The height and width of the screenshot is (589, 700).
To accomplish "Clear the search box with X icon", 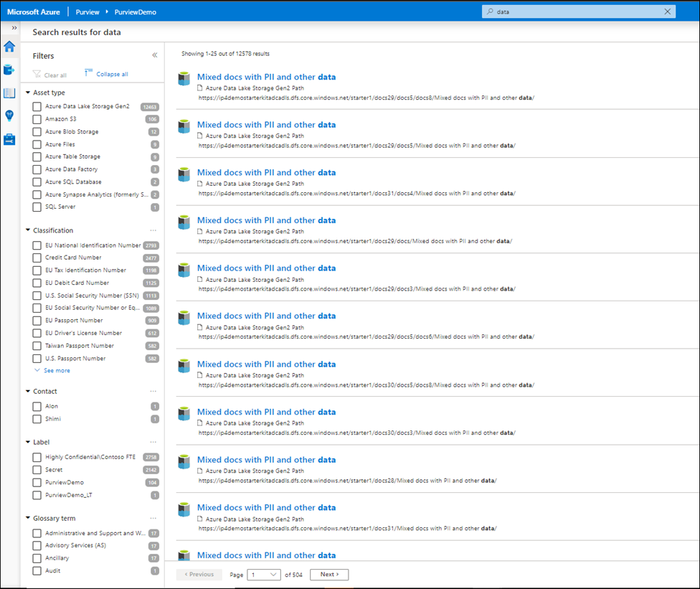I will coord(668,11).
